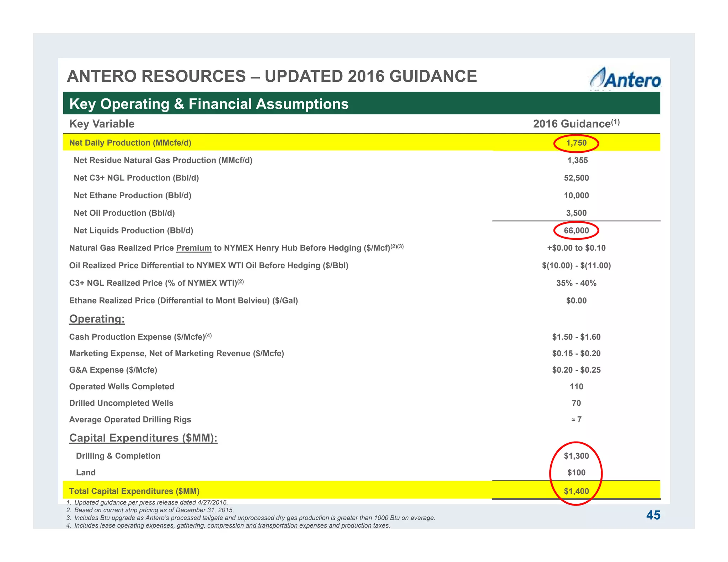The height and width of the screenshot is (562, 728).
Task: Click the $1,400 total value
Action: pyautogui.click(x=576, y=491)
